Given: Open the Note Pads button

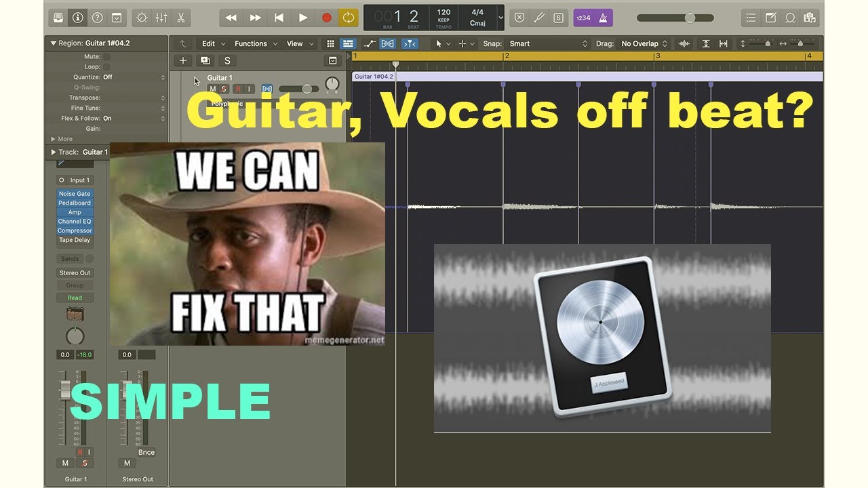Looking at the screenshot, I should [x=770, y=18].
